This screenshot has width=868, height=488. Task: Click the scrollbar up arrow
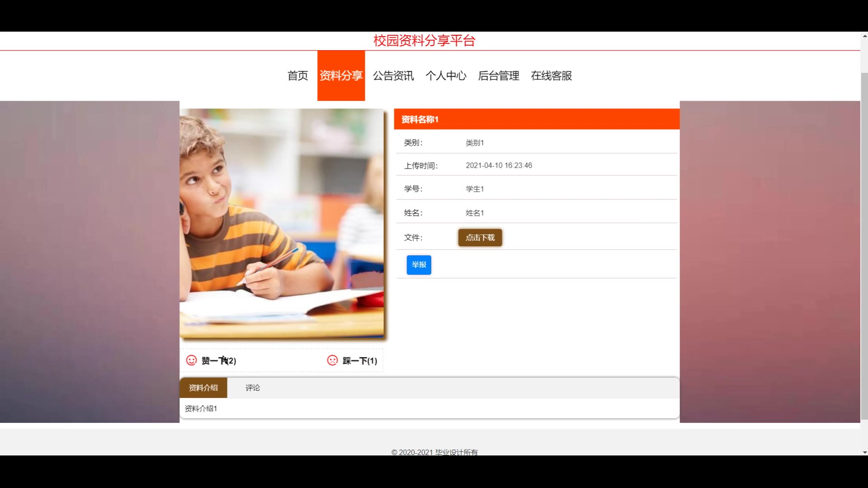pos(864,36)
